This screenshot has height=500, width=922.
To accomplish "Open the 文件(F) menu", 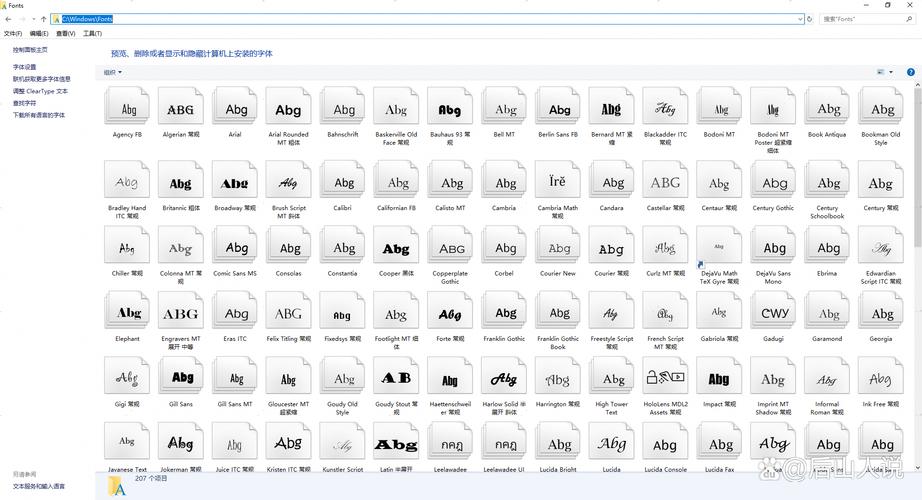I will pyautogui.click(x=13, y=34).
